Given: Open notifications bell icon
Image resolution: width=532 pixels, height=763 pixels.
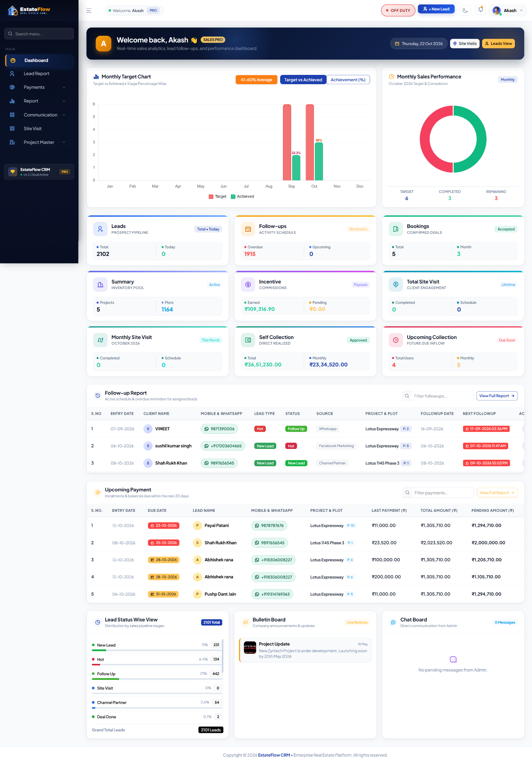Looking at the screenshot, I should coord(481,10).
